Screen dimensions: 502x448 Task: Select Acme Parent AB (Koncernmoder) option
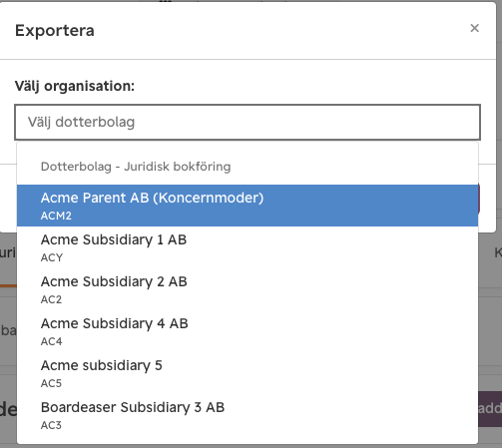click(248, 206)
